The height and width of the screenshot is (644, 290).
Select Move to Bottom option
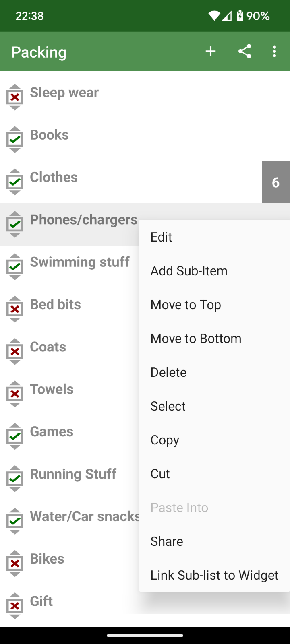pyautogui.click(x=196, y=339)
